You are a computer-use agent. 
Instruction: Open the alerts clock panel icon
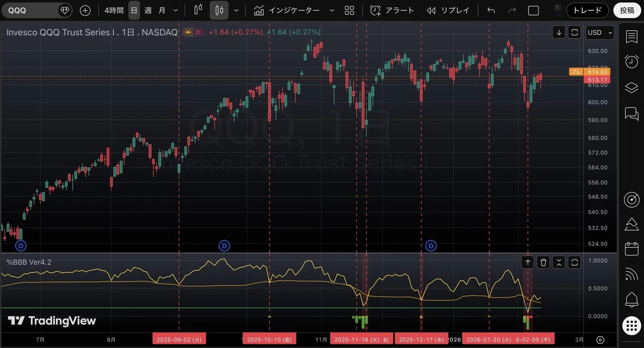[x=632, y=62]
